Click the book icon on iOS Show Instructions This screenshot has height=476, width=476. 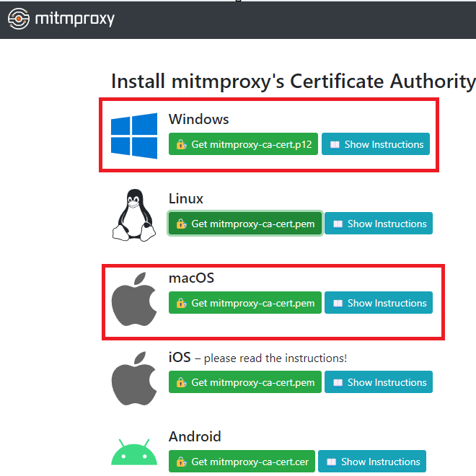pos(338,382)
